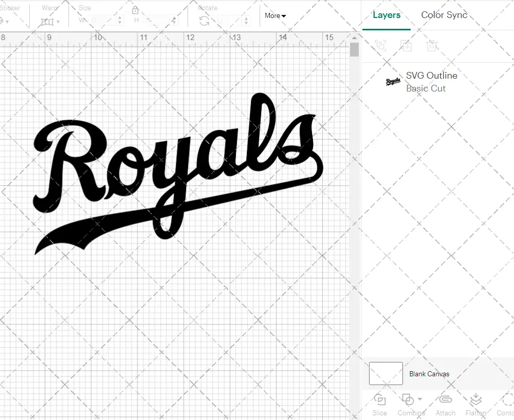Toggle the size lock proportions icon
This screenshot has height=420, width=514.
click(135, 10)
